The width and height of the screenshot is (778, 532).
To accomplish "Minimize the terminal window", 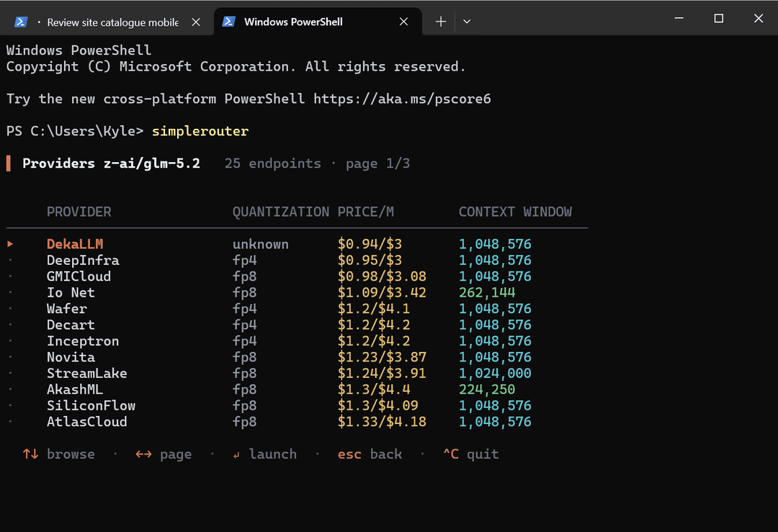I will point(679,18).
